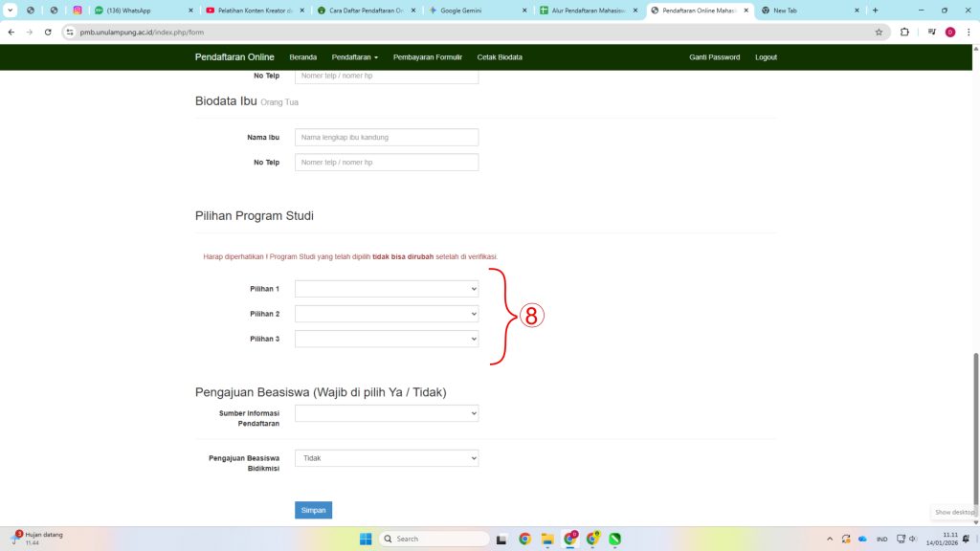980x551 pixels.
Task: Expand the Pilihan 1 program dropdown
Action: pyautogui.click(x=387, y=289)
